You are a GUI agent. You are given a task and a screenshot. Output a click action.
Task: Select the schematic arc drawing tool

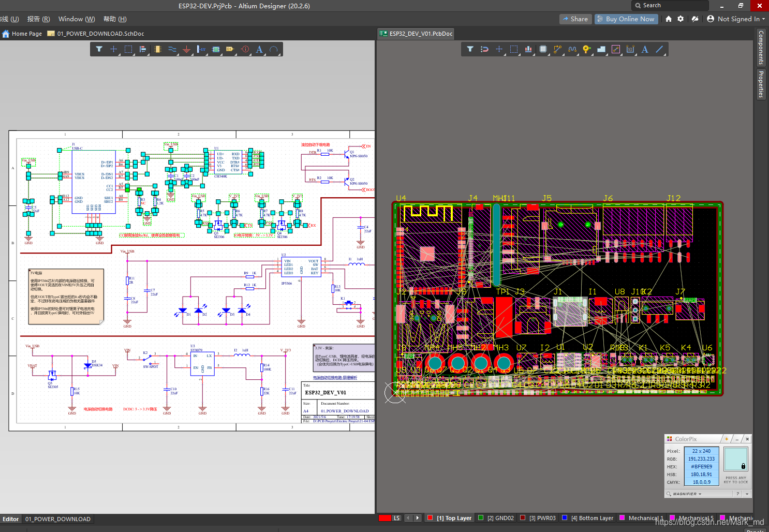274,49
